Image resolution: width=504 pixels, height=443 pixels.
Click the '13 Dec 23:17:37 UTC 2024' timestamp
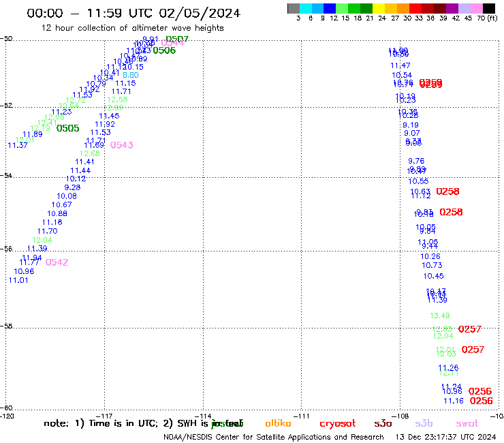tap(445, 437)
